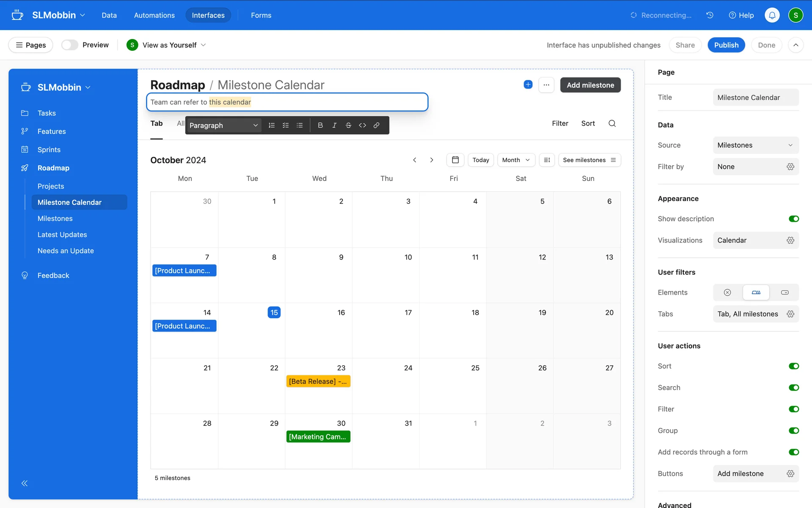Disable the Show description toggle

coord(793,219)
